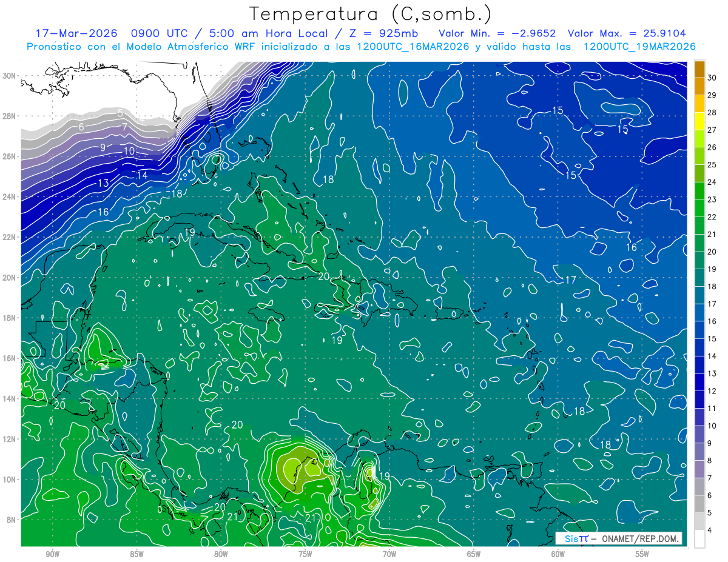The image size is (728, 562).
Task: Click the '65W' longitude axis label
Action: pos(474,555)
